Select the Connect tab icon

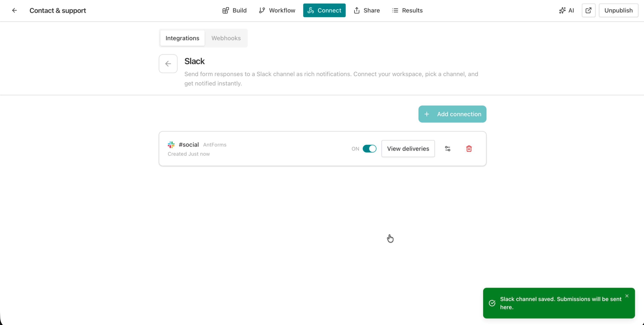[311, 10]
